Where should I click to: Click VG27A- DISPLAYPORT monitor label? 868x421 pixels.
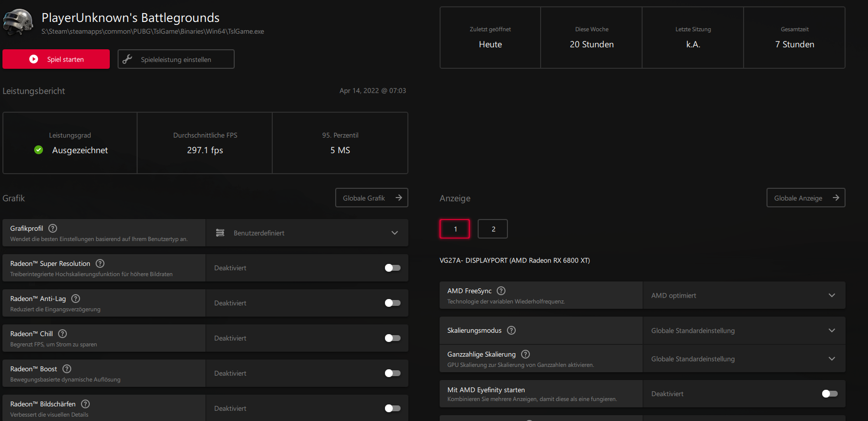[x=515, y=261]
